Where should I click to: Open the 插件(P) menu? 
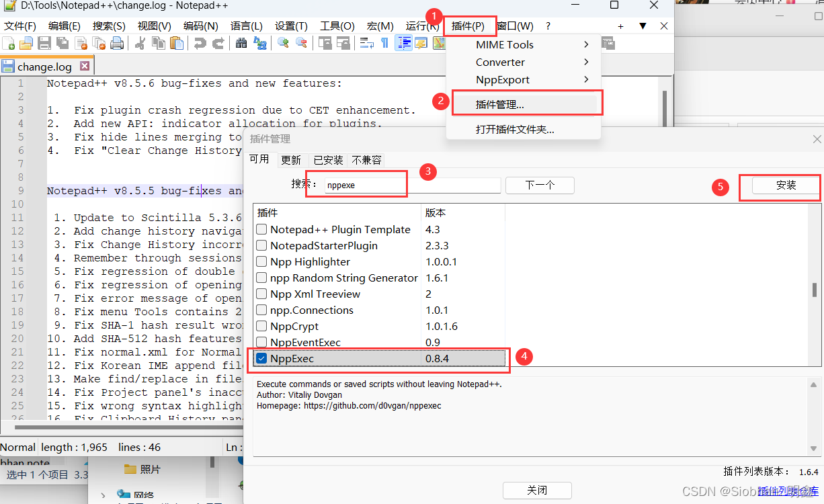click(x=468, y=26)
